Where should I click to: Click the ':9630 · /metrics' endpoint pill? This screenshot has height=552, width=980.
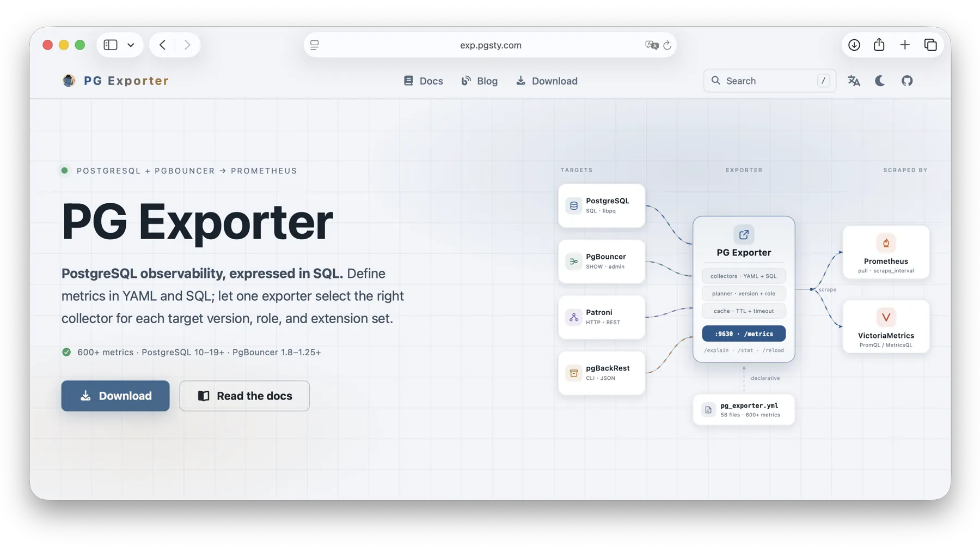[744, 333]
